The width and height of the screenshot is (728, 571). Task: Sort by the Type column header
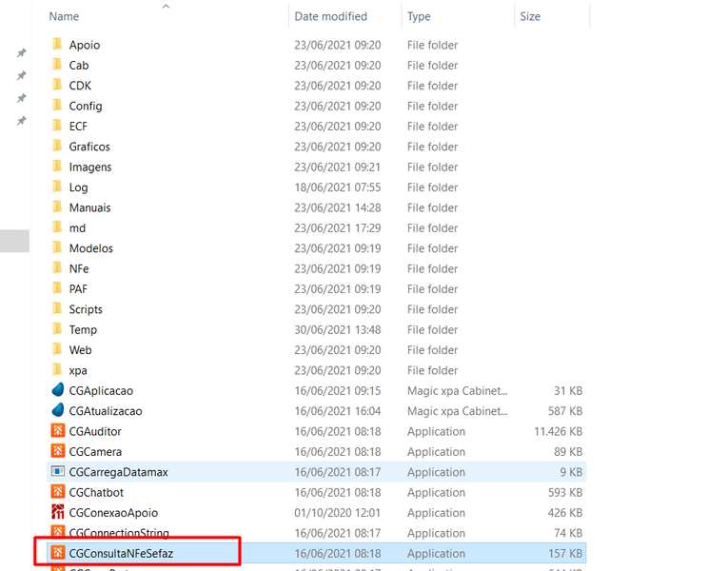click(419, 16)
